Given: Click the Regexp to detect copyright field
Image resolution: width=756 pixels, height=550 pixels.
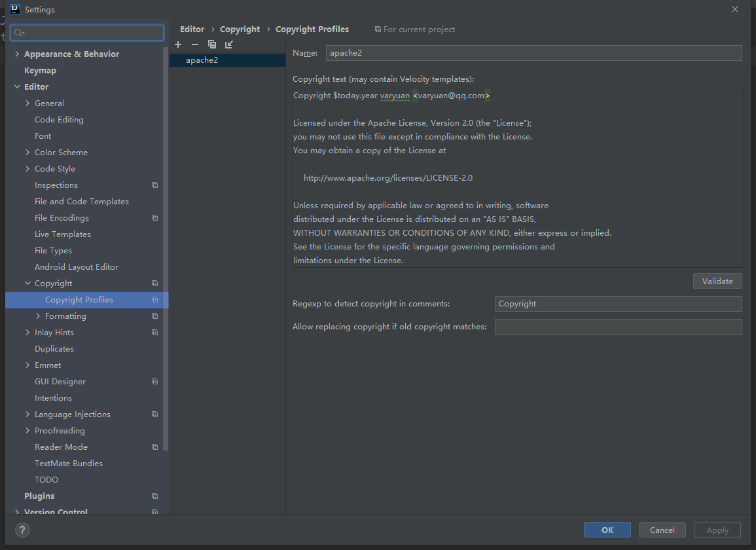Looking at the screenshot, I should point(618,304).
